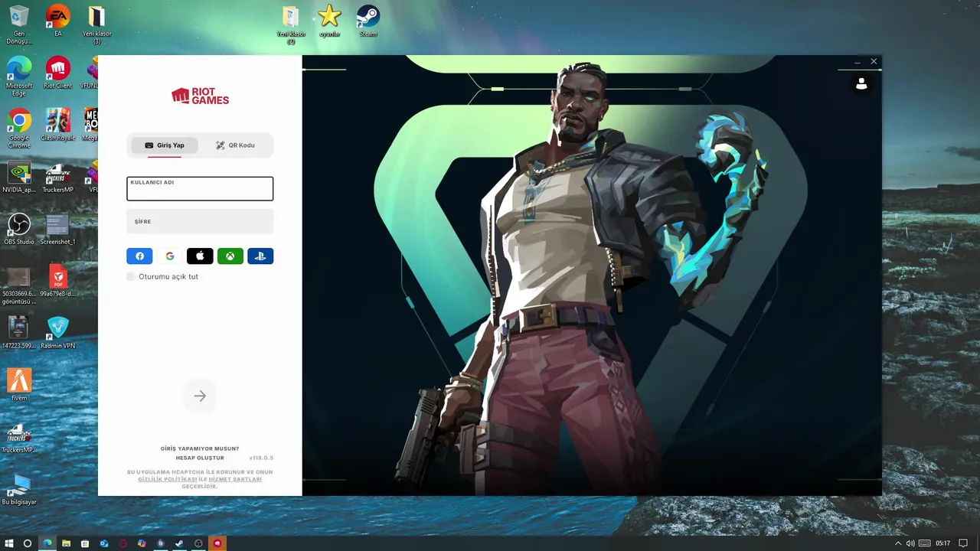Select the Riot Client desktop shortcut
Screen dimensions: 980x551
coord(58,73)
